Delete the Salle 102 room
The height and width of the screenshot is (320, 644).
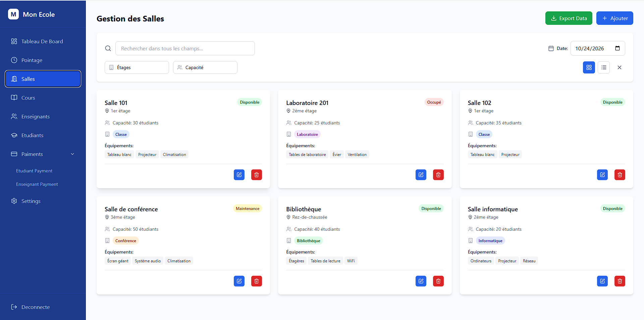coord(620,175)
